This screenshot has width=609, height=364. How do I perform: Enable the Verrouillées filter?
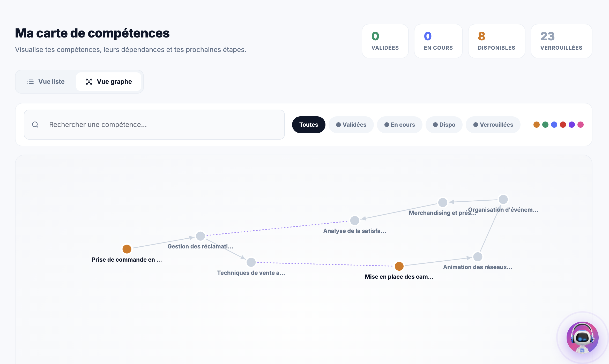tap(493, 124)
